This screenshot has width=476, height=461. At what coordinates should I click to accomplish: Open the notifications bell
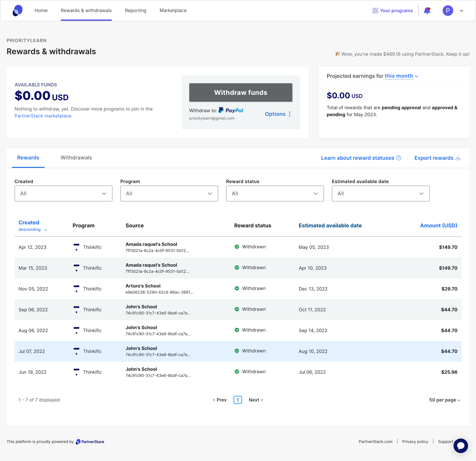(427, 11)
